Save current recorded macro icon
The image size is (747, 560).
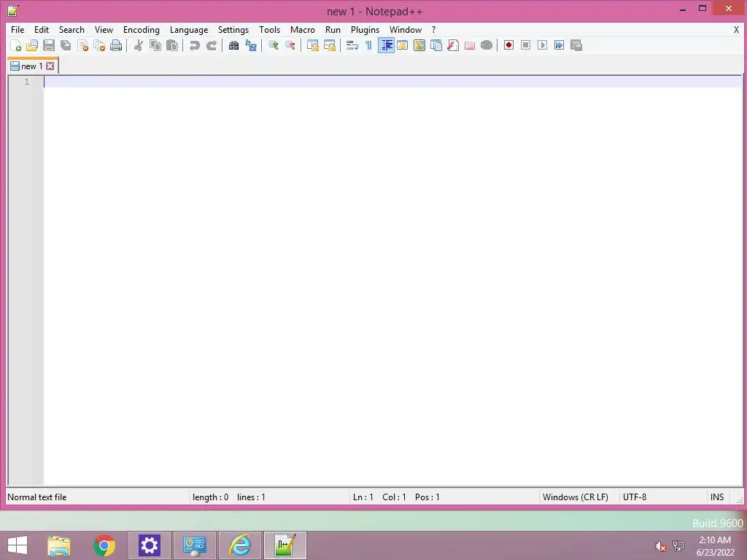(576, 45)
